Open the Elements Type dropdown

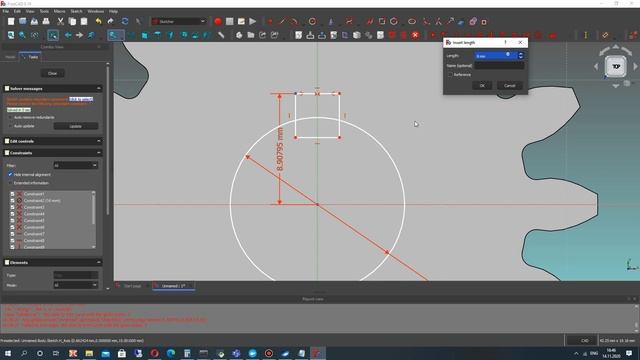tap(76, 275)
